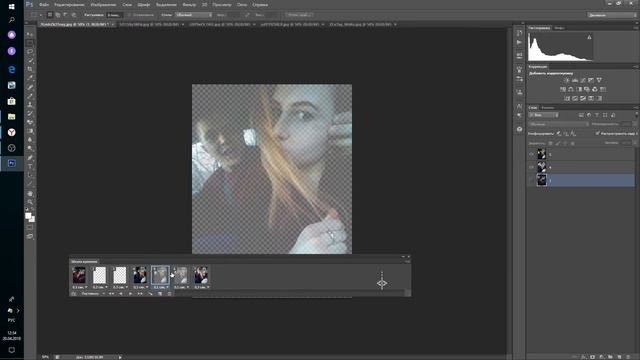Screen dimensions: 640x360
Task: Select the Move tool
Action: tap(30, 34)
